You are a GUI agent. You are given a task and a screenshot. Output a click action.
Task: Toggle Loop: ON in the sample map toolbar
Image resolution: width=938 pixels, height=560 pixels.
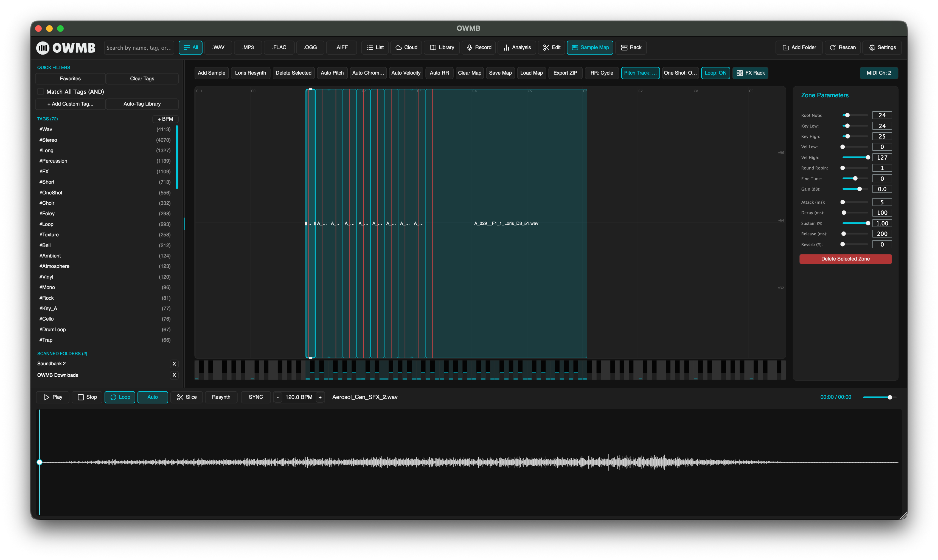tap(715, 73)
